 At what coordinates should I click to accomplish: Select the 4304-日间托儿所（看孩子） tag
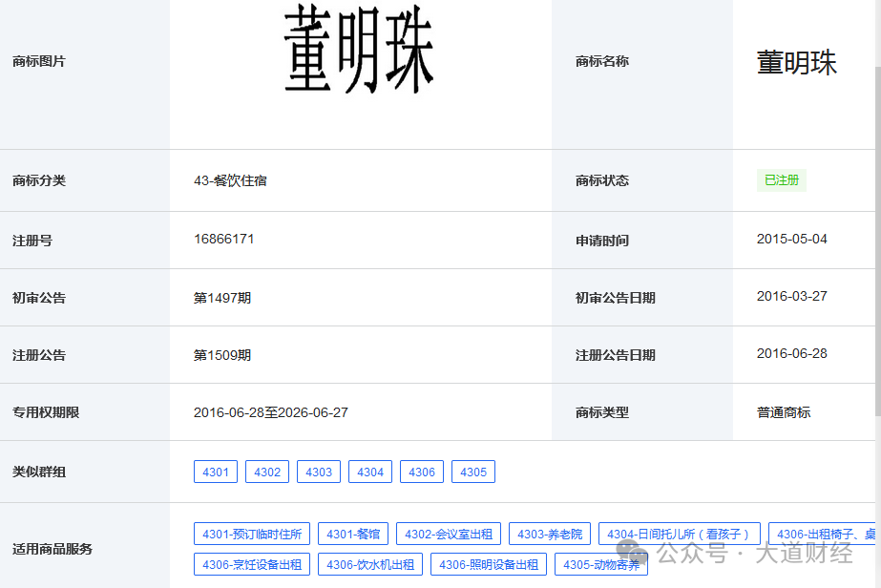pyautogui.click(x=679, y=534)
